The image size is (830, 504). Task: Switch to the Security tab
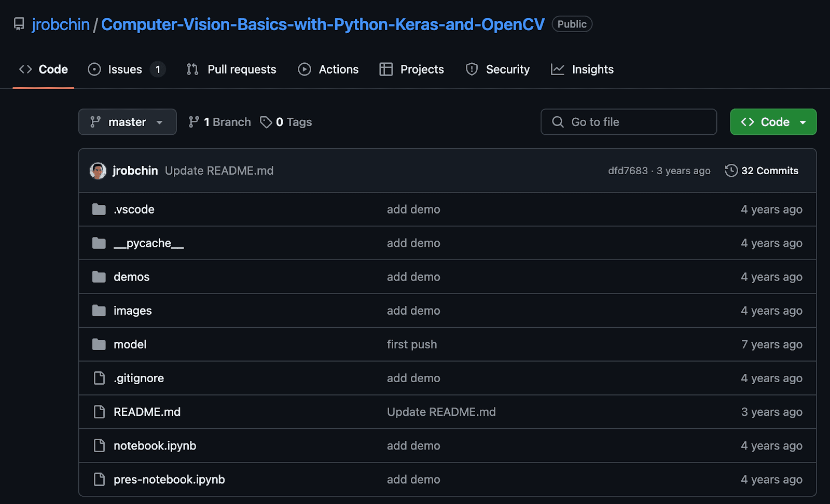click(497, 69)
